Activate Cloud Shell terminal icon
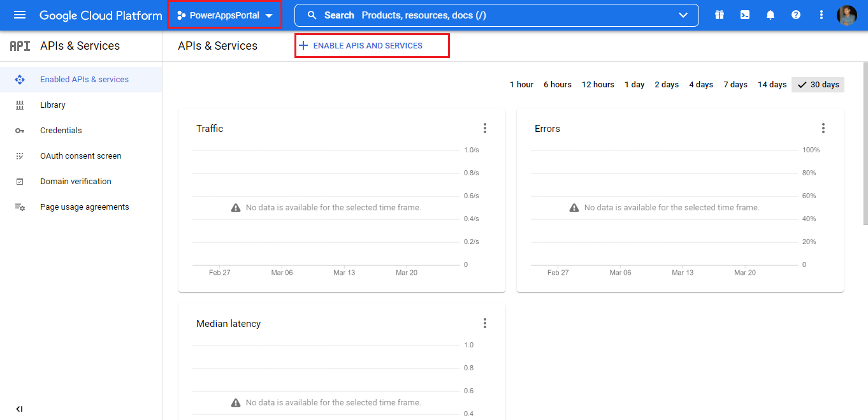The width and height of the screenshot is (868, 420). pyautogui.click(x=745, y=15)
